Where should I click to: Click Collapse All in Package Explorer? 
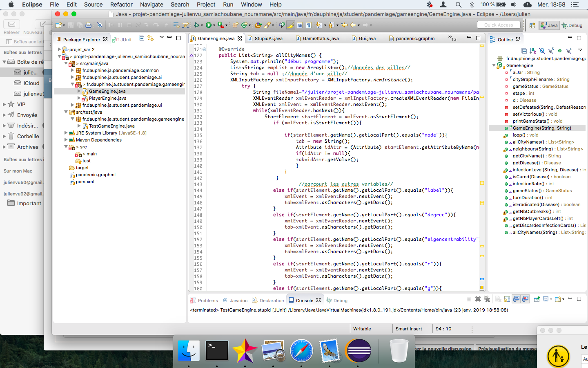click(141, 38)
